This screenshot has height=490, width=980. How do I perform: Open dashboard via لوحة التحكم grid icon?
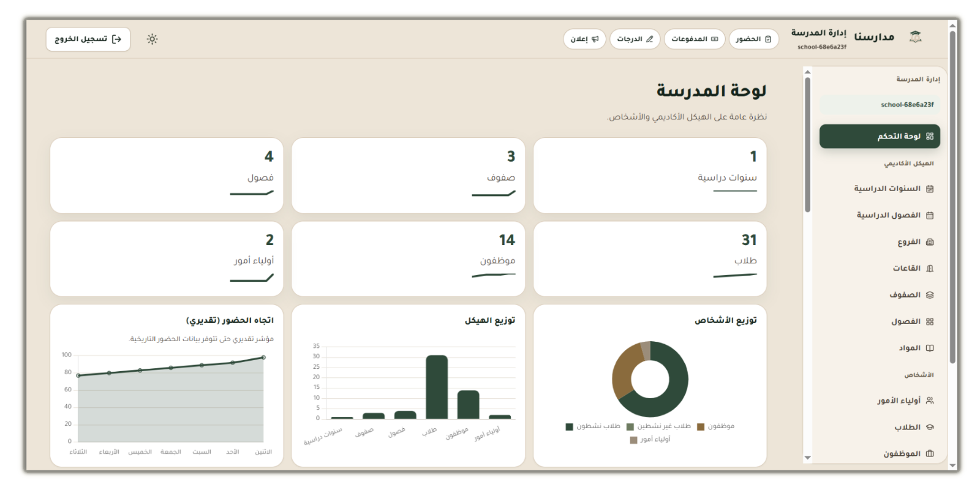tap(930, 136)
